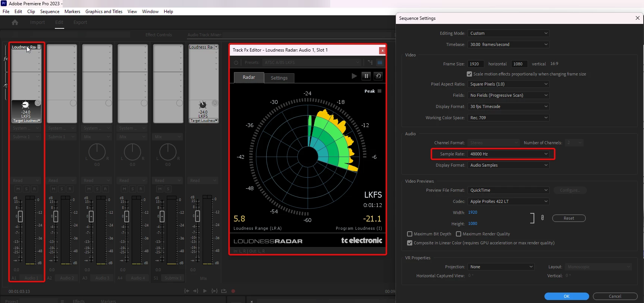Click the Target Loudness knob on Audio 1
Viewport: 644px width, 303px height.
25,105
